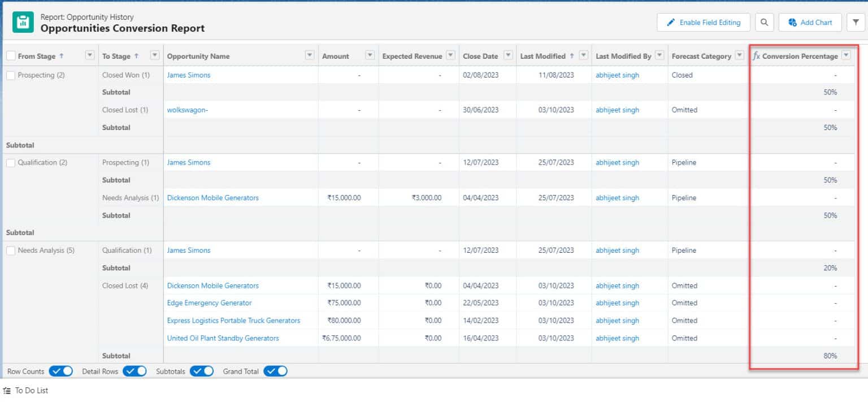868x402 pixels.
Task: Click the fx formula icon on Conversion Percentage
Action: [x=756, y=56]
